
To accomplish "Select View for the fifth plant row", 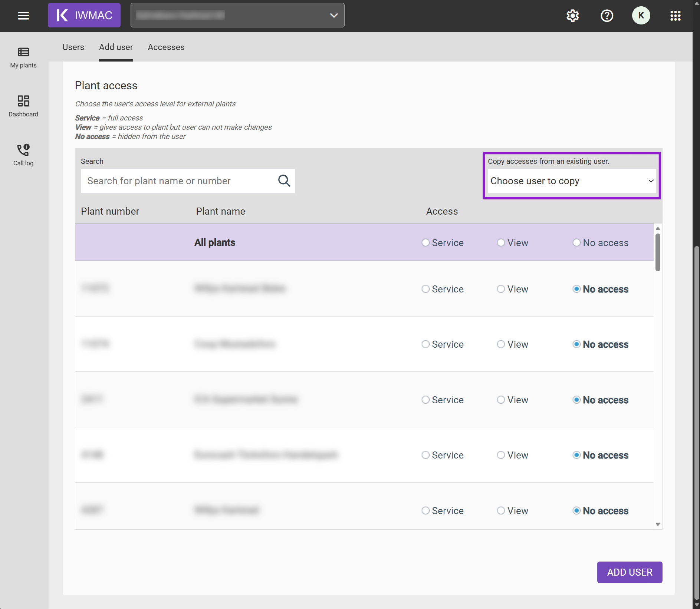I will click(501, 510).
